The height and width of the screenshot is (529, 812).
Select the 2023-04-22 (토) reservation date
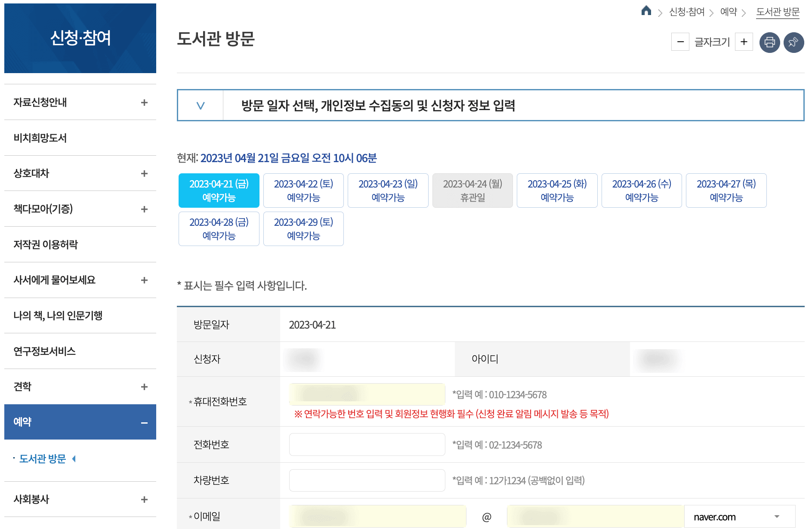coord(303,190)
